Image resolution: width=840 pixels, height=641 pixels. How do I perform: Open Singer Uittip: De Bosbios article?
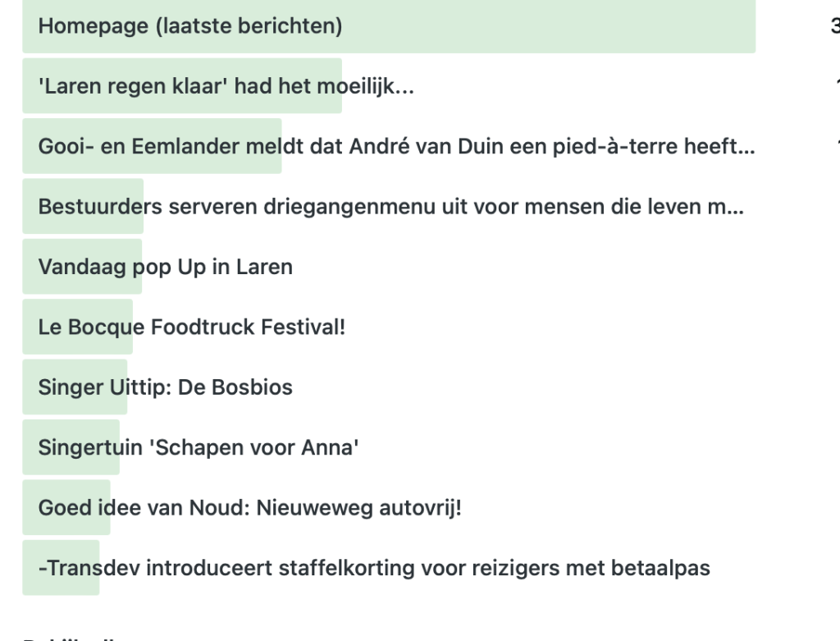pyautogui.click(x=165, y=387)
